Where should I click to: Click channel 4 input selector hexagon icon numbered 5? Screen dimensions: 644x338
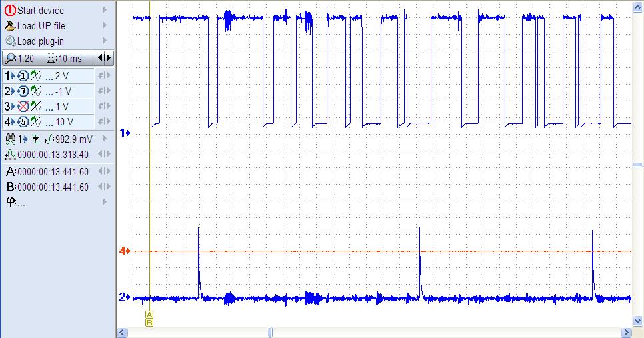[23, 122]
